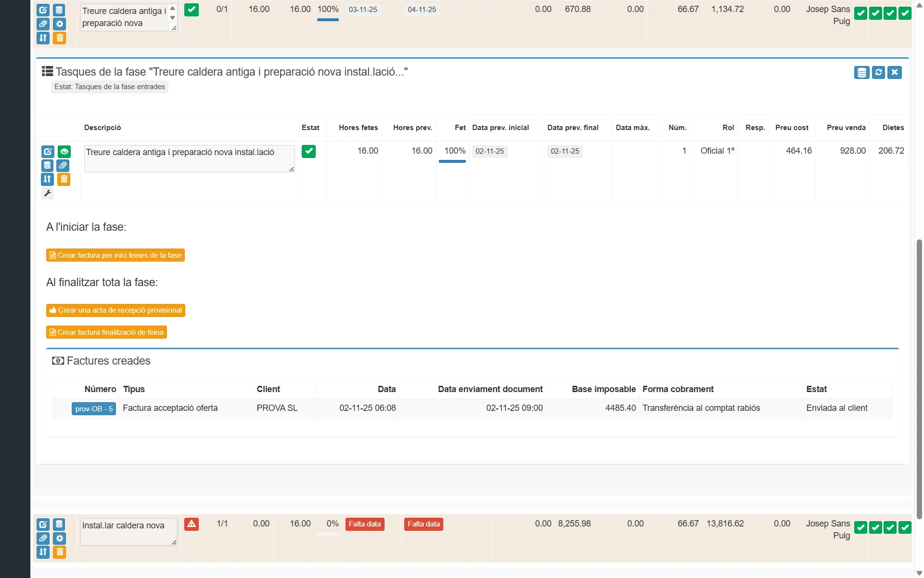The image size is (924, 578).
Task: Open attachments with the task row paperclip icon
Action: pyautogui.click(x=63, y=166)
